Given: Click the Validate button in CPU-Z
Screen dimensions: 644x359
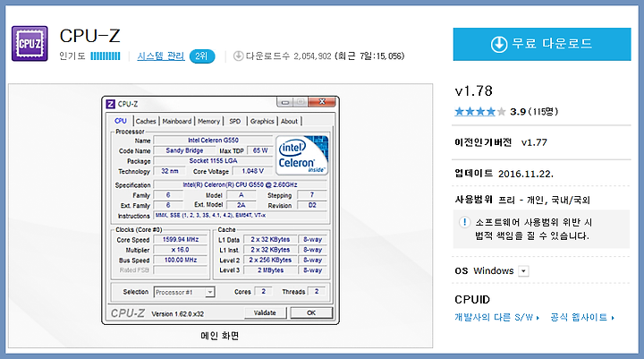Looking at the screenshot, I should tap(265, 313).
